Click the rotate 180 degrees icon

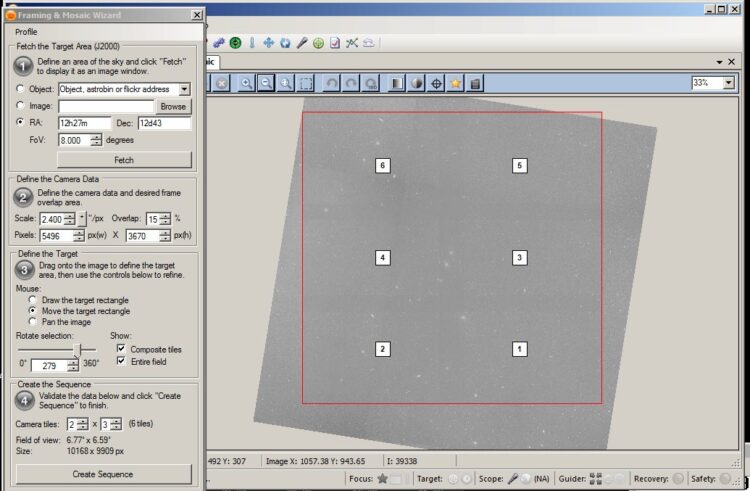pos(371,84)
